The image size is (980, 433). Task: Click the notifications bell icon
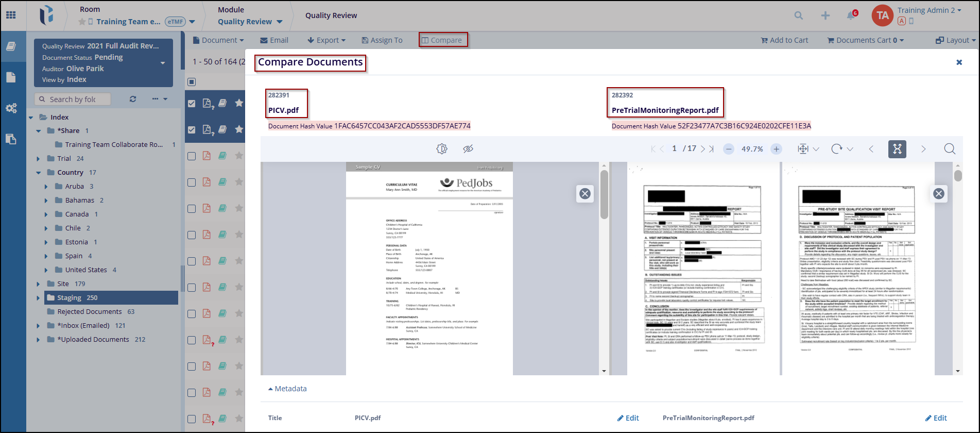(851, 15)
